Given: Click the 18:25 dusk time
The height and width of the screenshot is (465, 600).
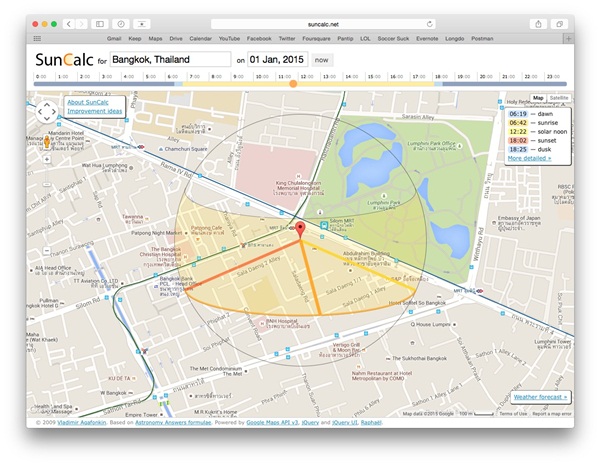Looking at the screenshot, I should tap(518, 149).
